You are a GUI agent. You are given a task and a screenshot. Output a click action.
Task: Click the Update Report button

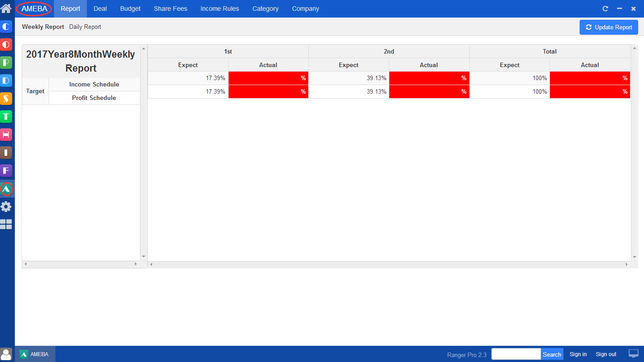608,27
